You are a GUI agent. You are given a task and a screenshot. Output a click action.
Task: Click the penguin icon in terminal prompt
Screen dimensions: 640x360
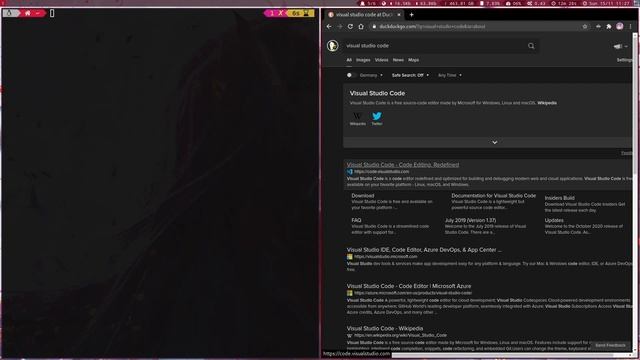[9, 13]
